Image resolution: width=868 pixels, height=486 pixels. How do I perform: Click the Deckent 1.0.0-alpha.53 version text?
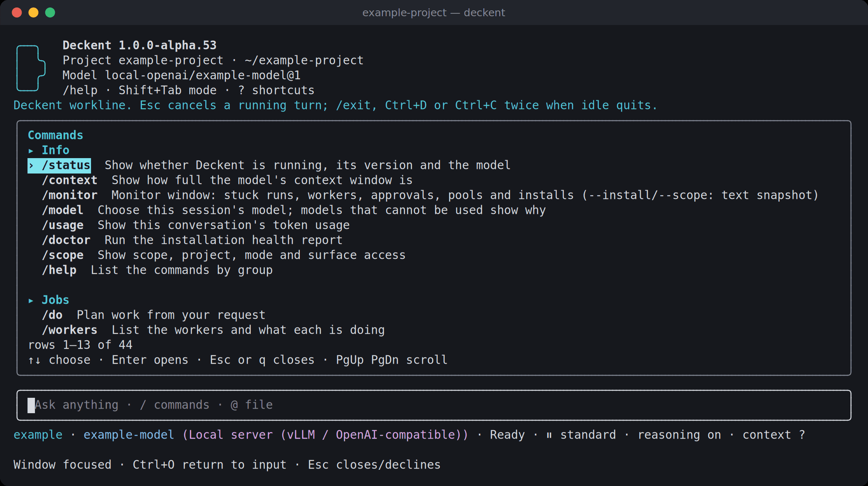140,45
